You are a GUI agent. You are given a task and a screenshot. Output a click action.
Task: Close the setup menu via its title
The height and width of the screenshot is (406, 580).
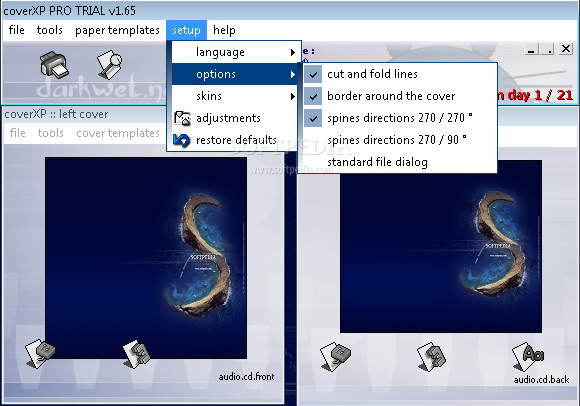186,30
